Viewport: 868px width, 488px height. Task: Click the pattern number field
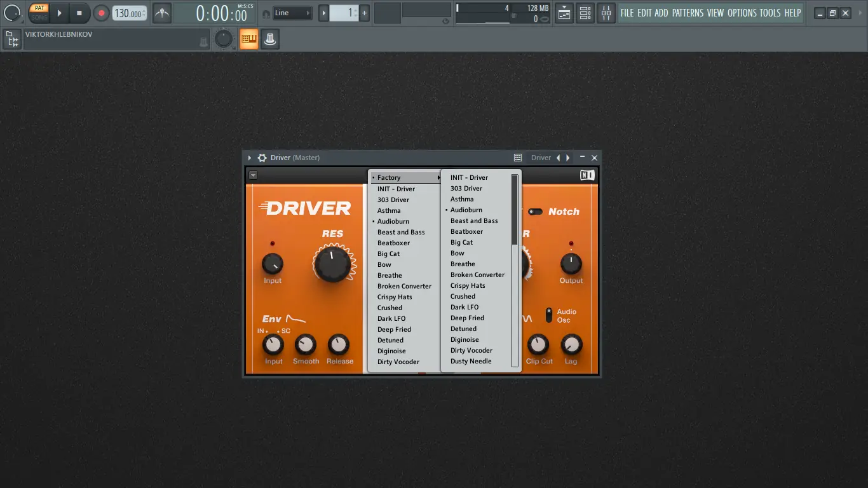pyautogui.click(x=344, y=13)
